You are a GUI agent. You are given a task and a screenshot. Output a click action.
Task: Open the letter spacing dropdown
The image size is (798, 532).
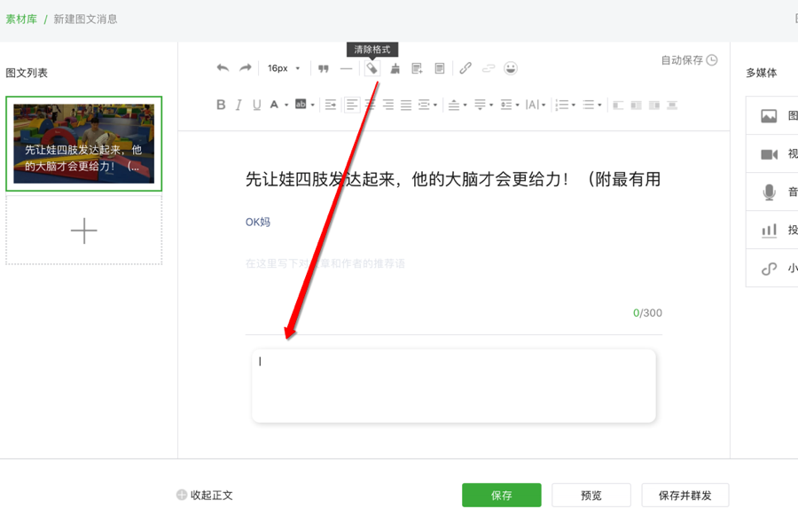pos(536,105)
